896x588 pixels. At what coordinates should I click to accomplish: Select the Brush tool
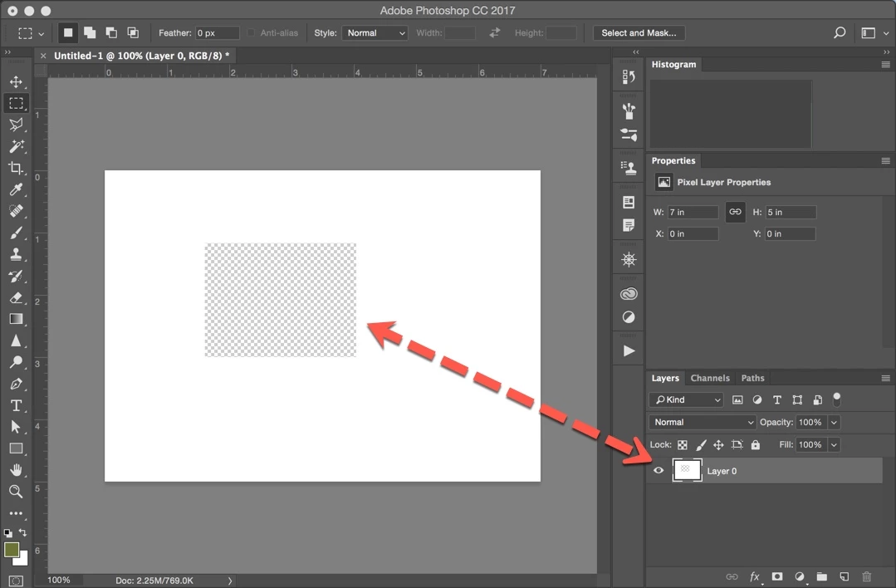coord(16,233)
